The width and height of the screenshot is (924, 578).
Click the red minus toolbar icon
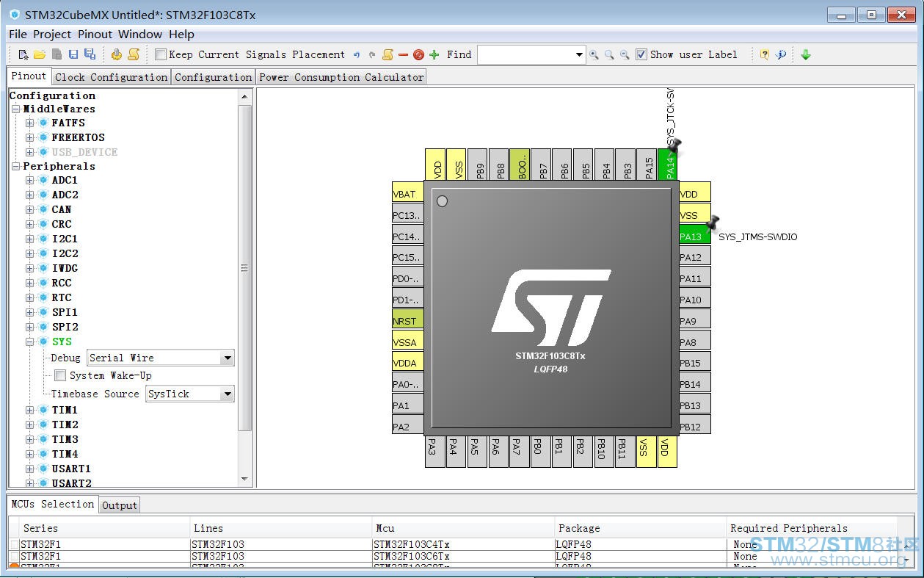coord(403,55)
